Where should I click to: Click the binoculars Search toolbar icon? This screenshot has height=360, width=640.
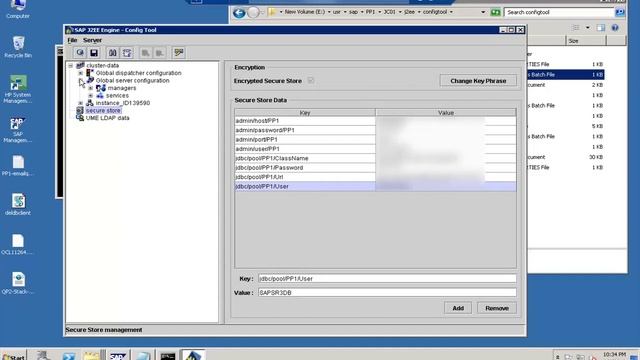112,53
